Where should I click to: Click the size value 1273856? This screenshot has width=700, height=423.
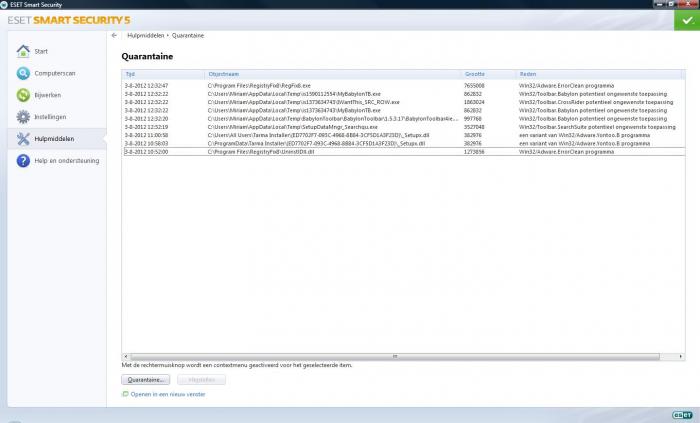pos(474,152)
